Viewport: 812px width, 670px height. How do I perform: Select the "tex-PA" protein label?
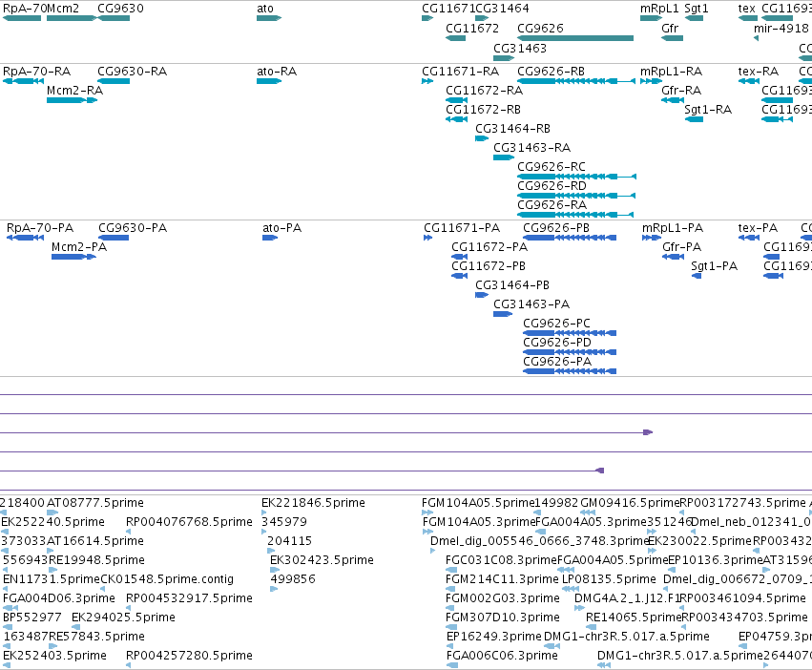(x=758, y=227)
